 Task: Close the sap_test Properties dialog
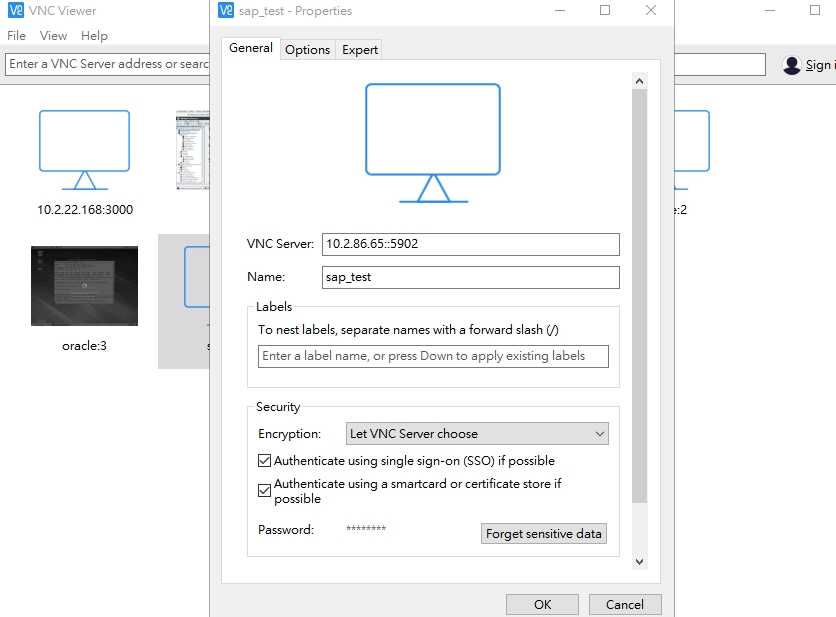(651, 10)
